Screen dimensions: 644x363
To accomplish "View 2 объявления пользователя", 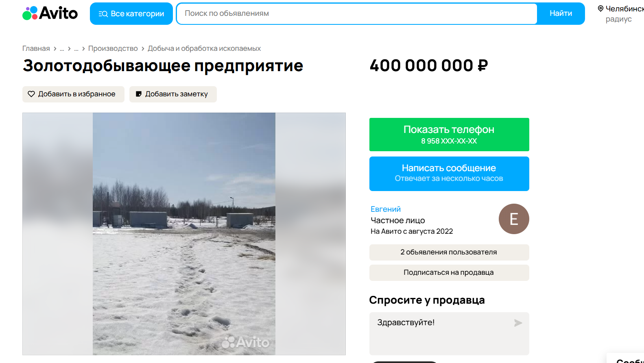I will [449, 252].
